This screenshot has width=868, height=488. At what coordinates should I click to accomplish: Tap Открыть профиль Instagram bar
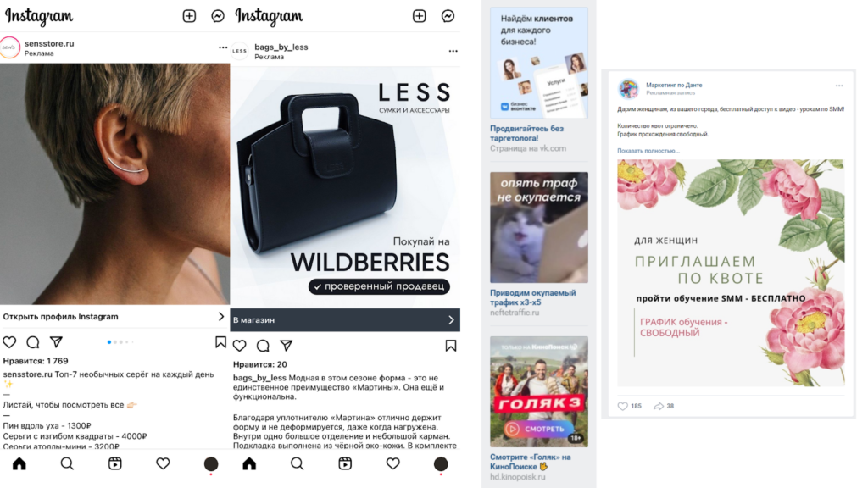click(x=114, y=317)
